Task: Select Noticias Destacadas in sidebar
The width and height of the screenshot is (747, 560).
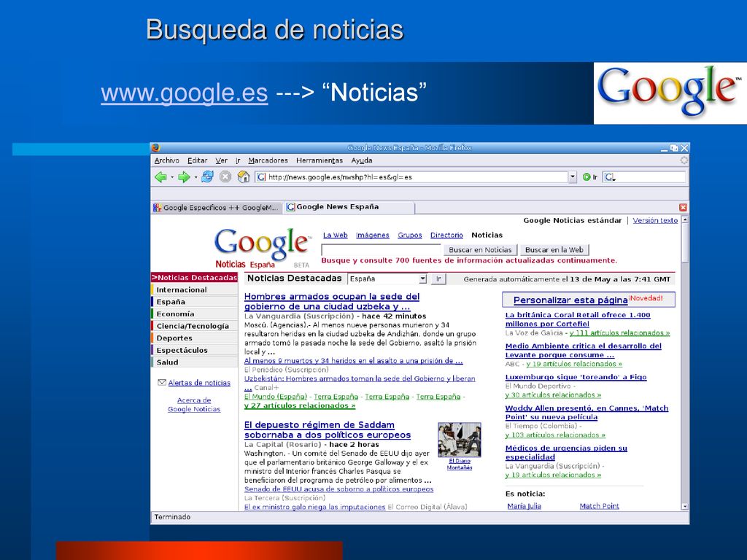Action: [x=194, y=278]
